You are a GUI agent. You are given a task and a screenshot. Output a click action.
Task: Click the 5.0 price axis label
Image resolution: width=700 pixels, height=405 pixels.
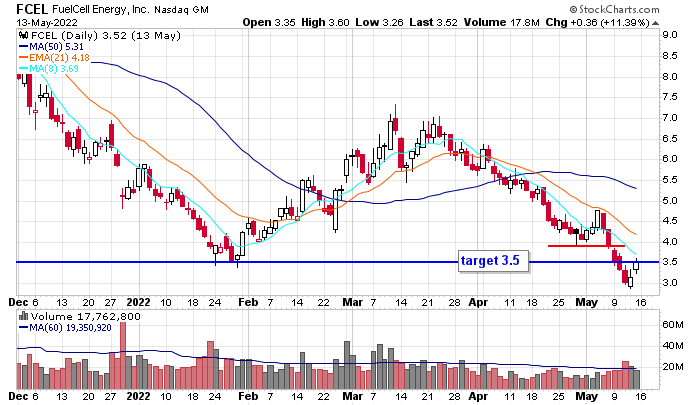tap(670, 200)
